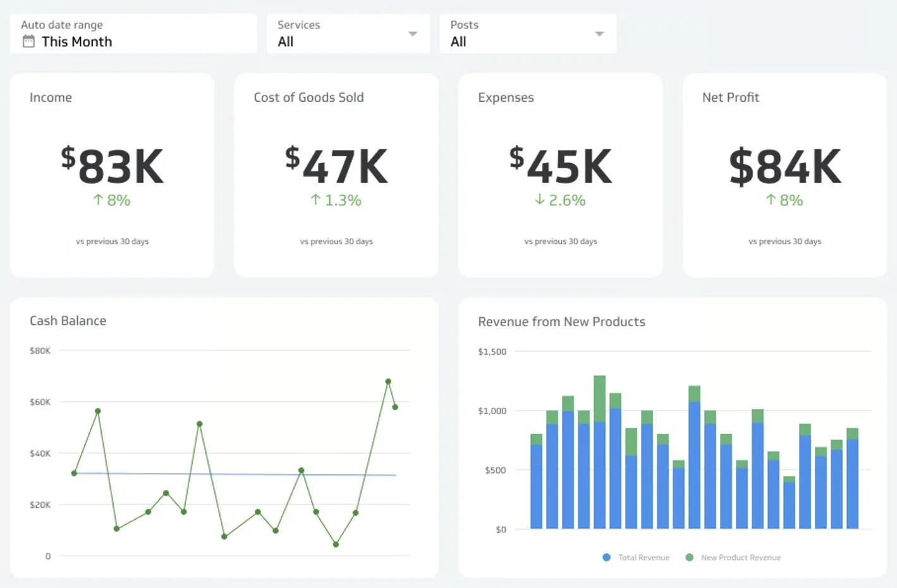897x588 pixels.
Task: Select the Cost of Goods Sold card
Action: click(336, 175)
